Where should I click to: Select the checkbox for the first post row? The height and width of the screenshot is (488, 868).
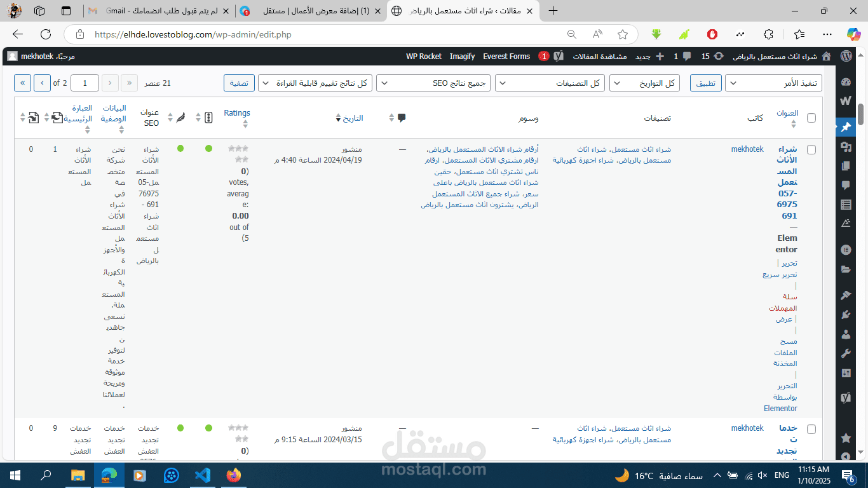tap(811, 150)
